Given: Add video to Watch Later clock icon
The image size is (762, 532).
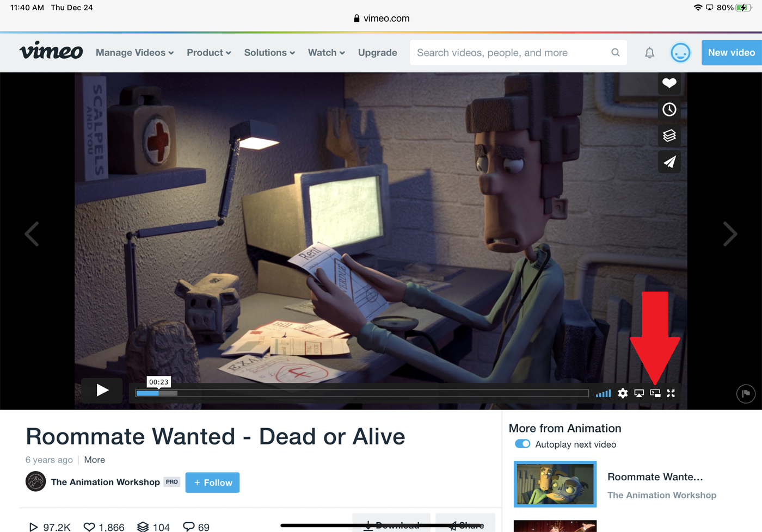Looking at the screenshot, I should pyautogui.click(x=669, y=109).
